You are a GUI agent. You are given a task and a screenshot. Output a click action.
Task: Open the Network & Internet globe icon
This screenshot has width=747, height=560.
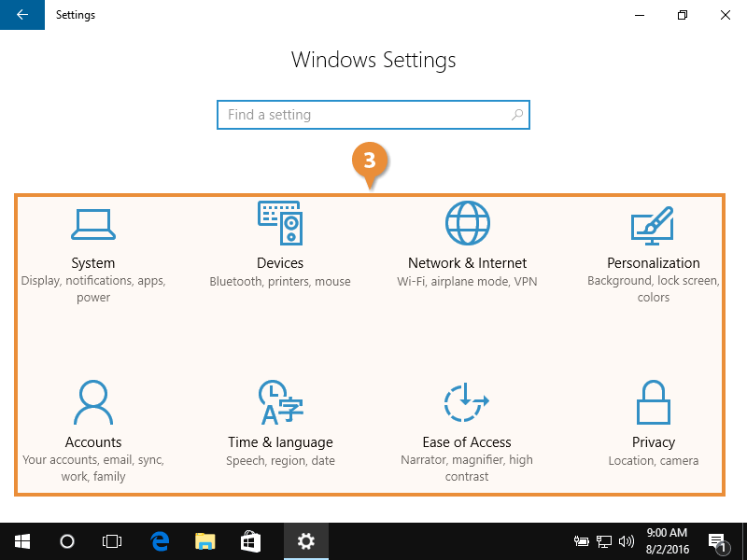(468, 223)
